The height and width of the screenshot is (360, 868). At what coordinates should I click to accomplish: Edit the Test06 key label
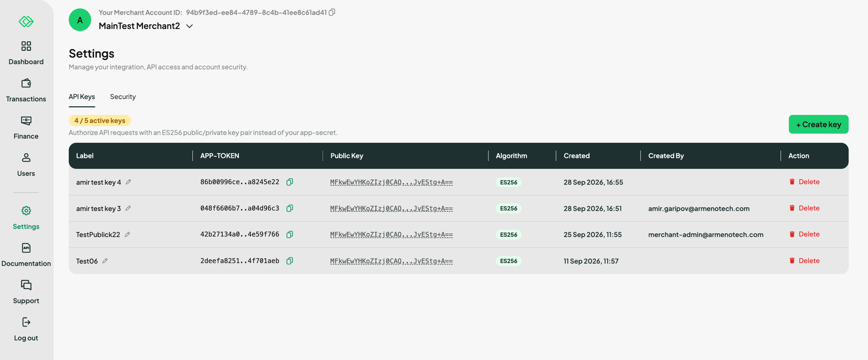click(105, 261)
